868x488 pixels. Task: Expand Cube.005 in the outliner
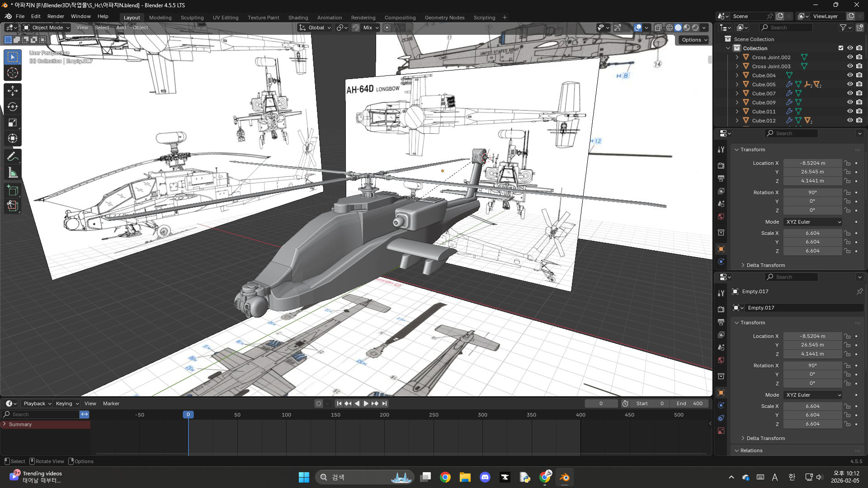click(737, 84)
